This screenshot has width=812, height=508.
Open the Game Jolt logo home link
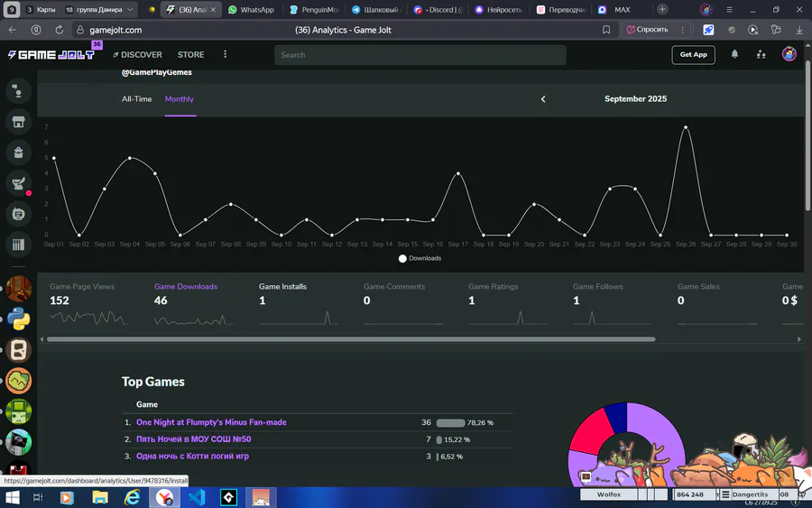[x=51, y=54]
